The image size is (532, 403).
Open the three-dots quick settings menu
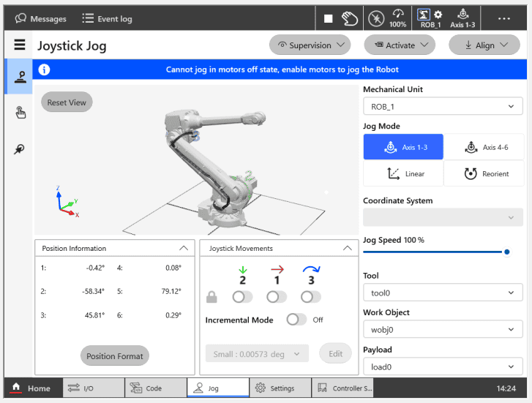click(x=503, y=18)
